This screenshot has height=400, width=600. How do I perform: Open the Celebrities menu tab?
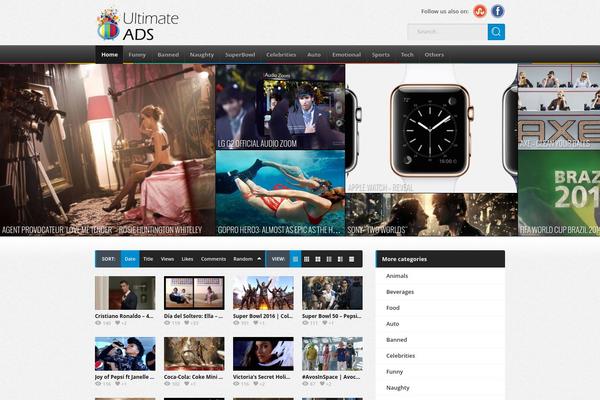pyautogui.click(x=281, y=55)
